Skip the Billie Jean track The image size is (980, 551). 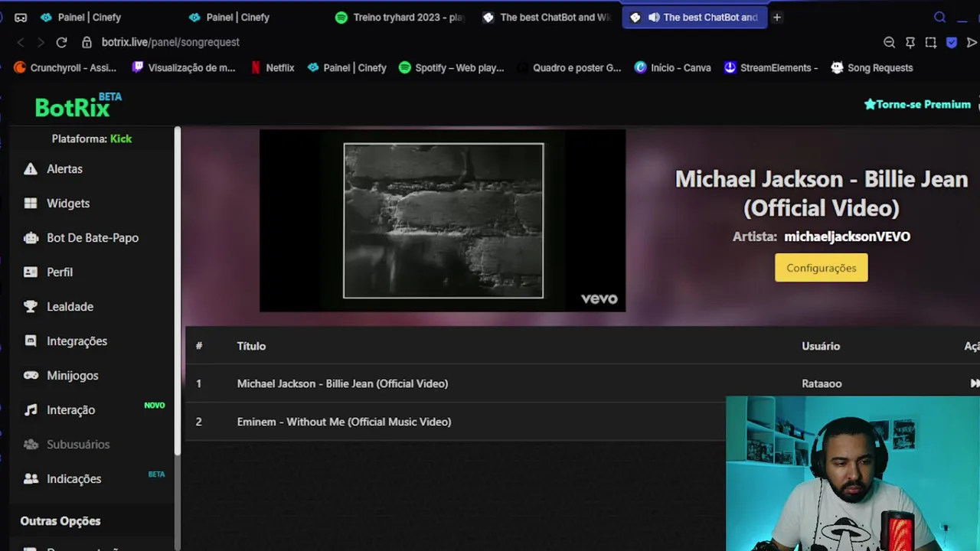pyautogui.click(x=974, y=383)
